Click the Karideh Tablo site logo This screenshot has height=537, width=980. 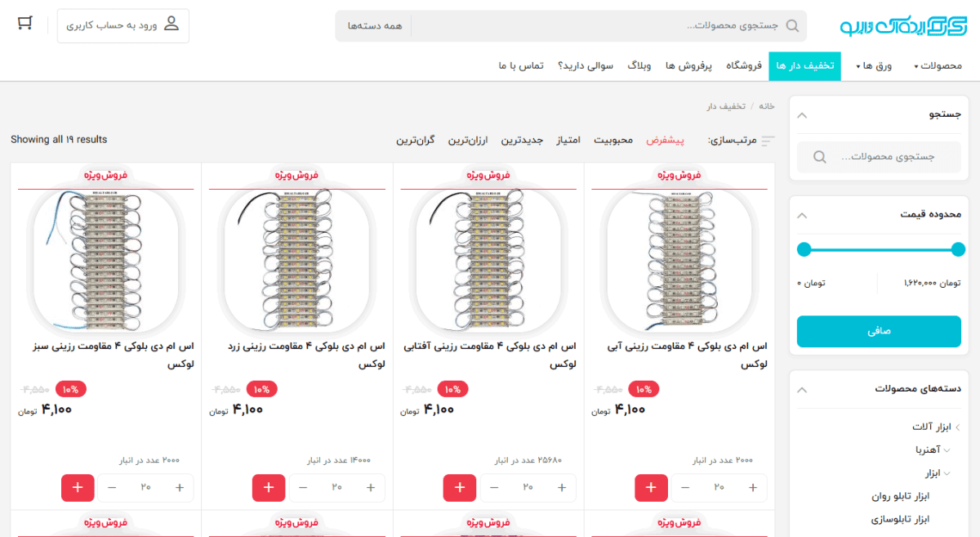pyautogui.click(x=901, y=25)
